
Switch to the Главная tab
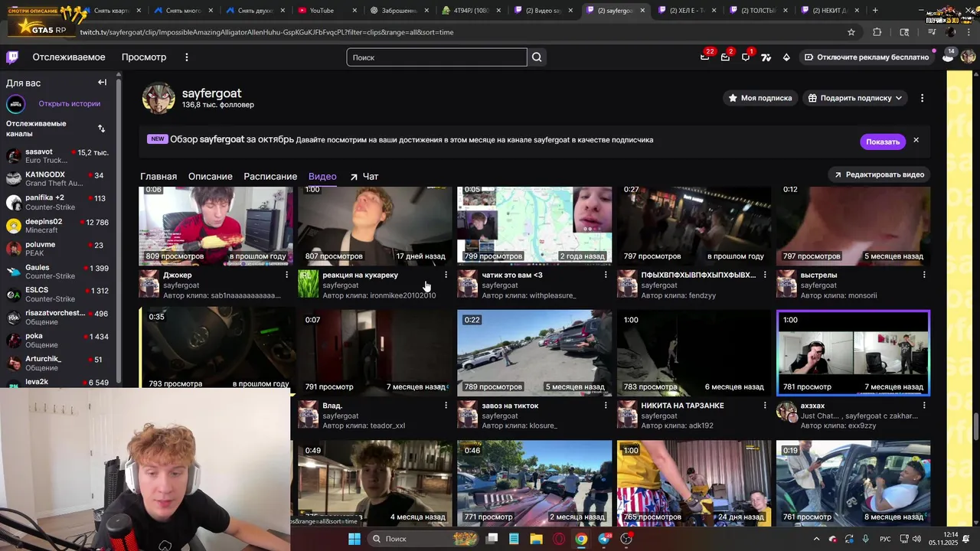tap(158, 176)
